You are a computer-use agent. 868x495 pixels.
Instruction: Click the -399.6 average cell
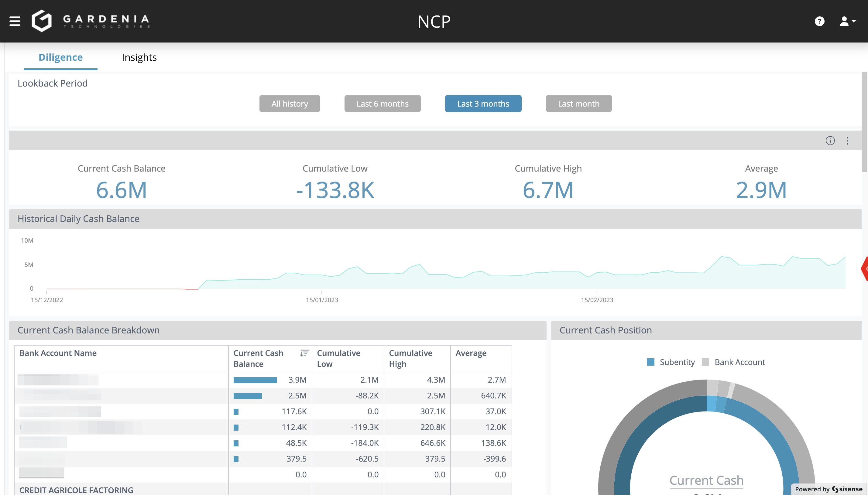tap(481, 459)
